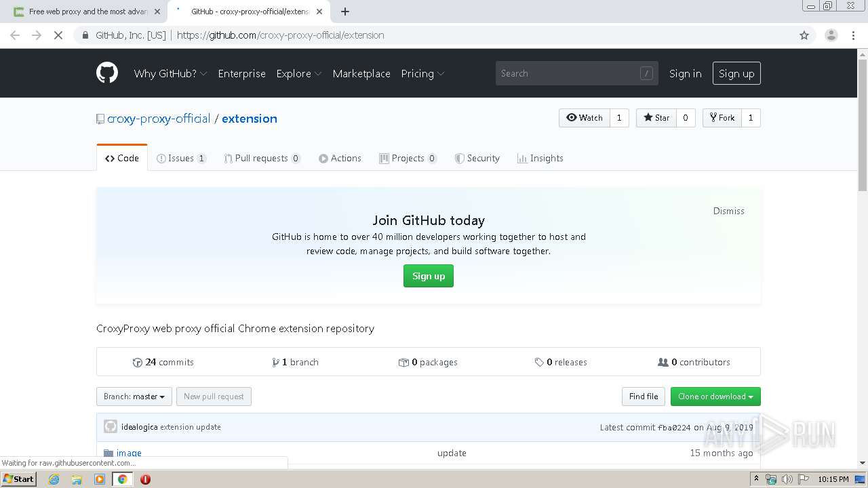View the 1 branch link
This screenshot has height=488, width=868.
[x=295, y=362]
